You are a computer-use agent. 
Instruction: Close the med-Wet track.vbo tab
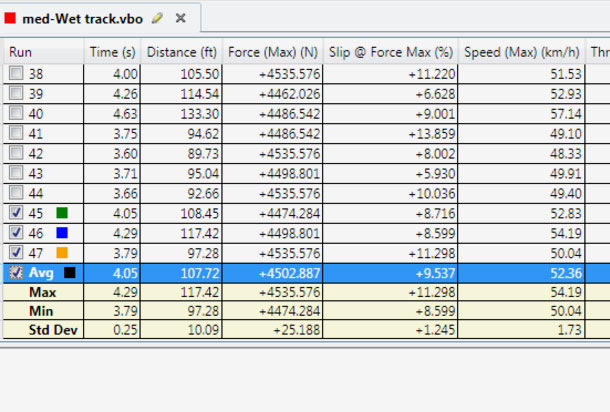pos(181,18)
